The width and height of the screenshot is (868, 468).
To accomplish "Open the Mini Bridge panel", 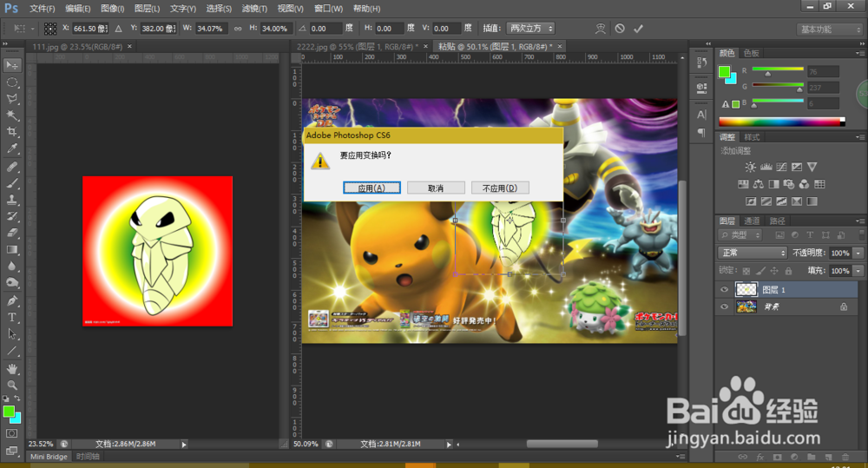I will click(49, 457).
